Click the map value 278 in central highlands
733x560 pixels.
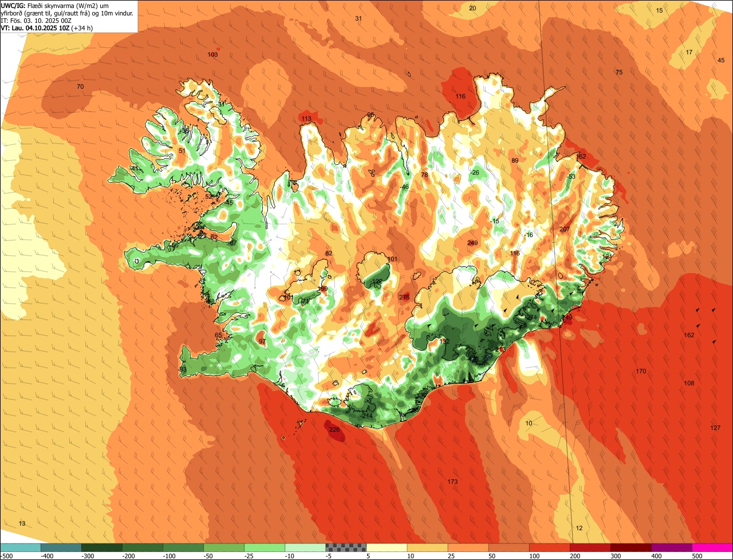pos(404,297)
